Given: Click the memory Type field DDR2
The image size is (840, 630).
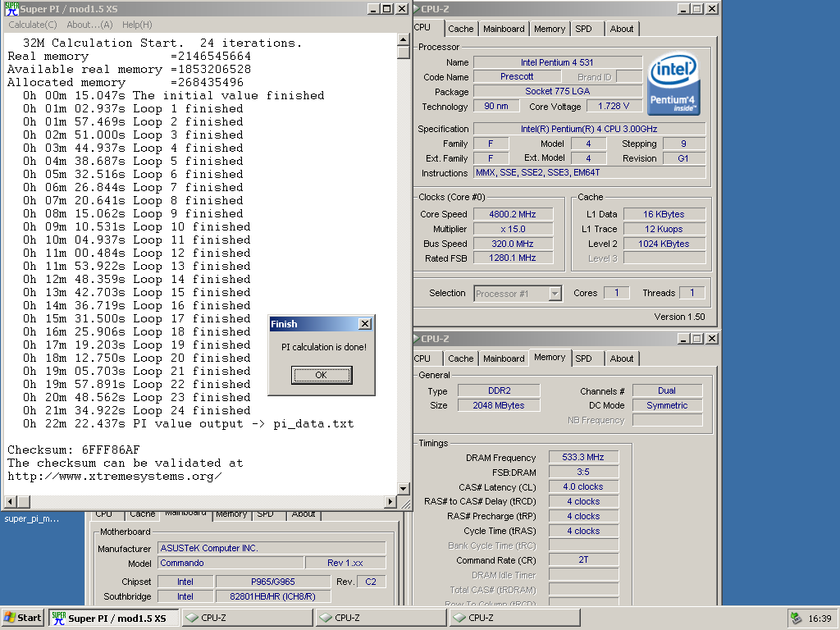Looking at the screenshot, I should click(499, 390).
